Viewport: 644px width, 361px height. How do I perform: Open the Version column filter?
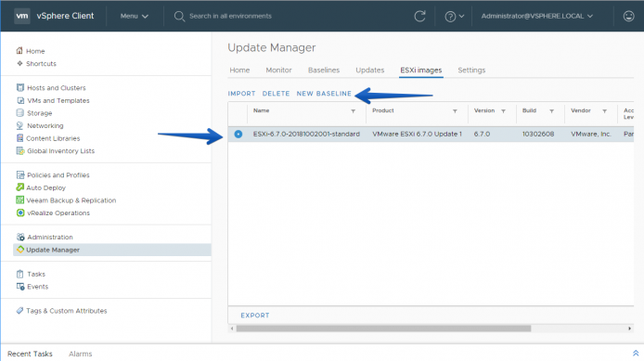(x=503, y=111)
